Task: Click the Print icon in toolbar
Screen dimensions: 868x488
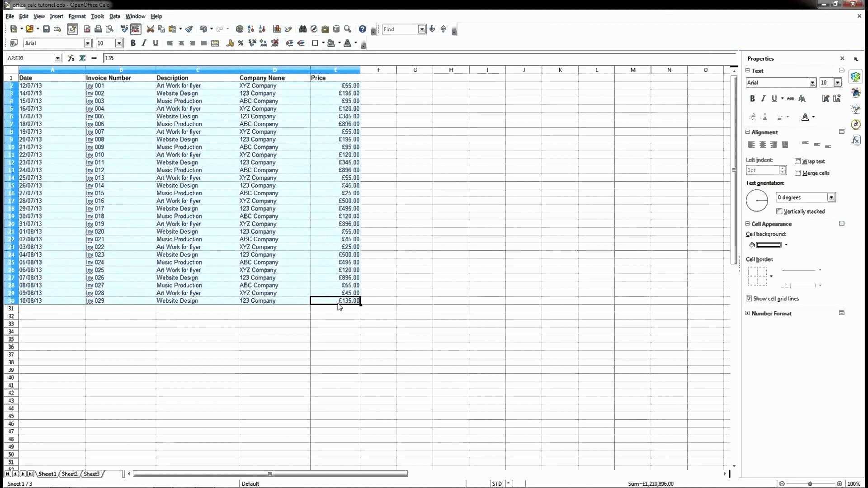Action: (98, 29)
